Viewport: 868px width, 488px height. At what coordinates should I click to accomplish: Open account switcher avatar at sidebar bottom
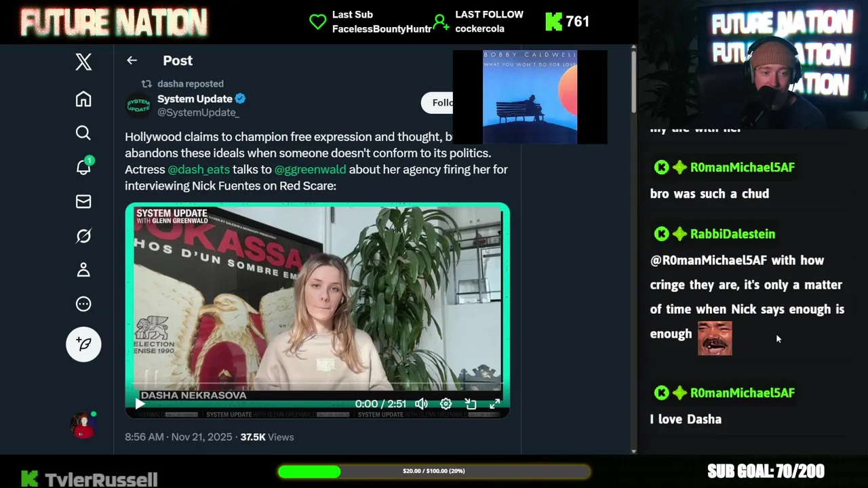(x=83, y=425)
